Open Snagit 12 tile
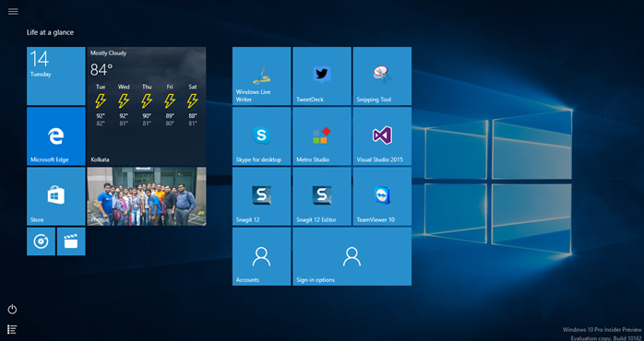Image resolution: width=644 pixels, height=341 pixels. [262, 196]
